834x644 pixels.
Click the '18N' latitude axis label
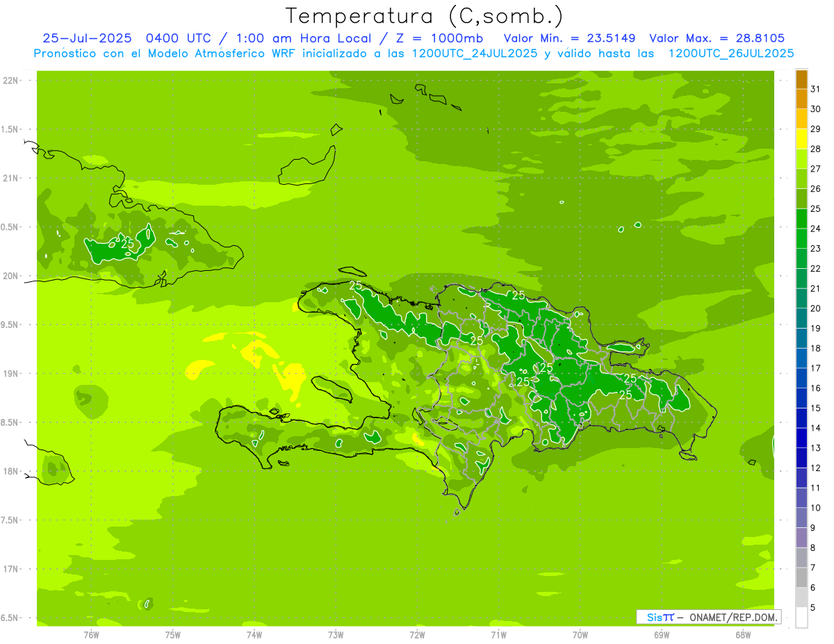pyautogui.click(x=10, y=471)
